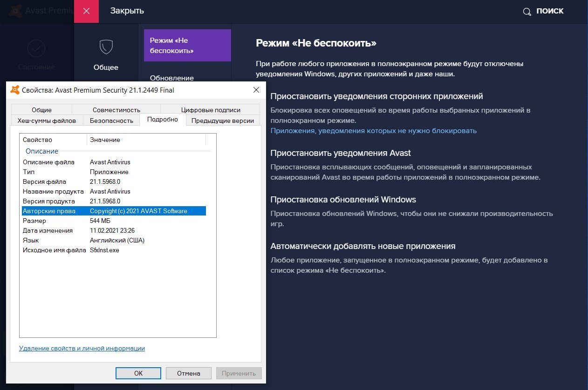Select the shield icon for Общее section
This screenshot has width=588, height=390.
tap(106, 47)
